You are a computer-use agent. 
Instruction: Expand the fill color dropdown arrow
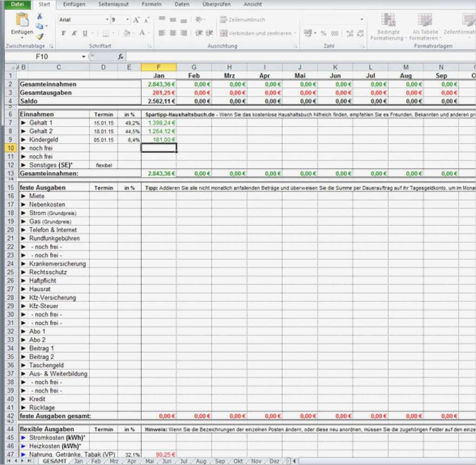click(132, 33)
